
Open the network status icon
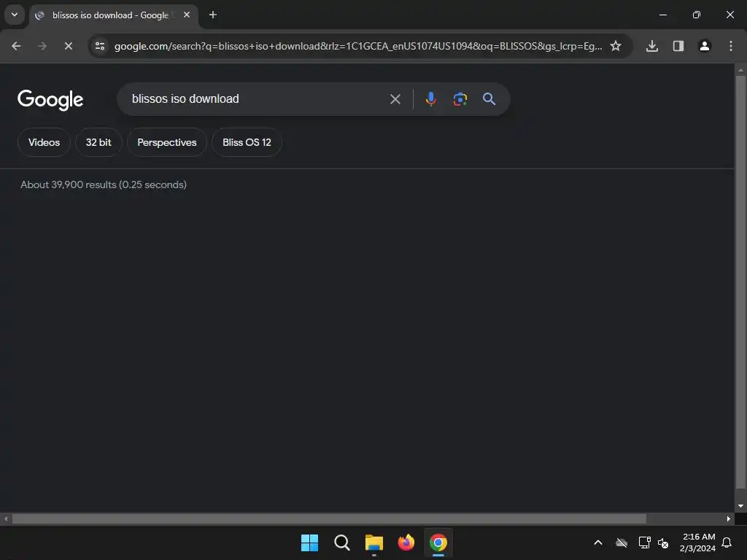[644, 542]
